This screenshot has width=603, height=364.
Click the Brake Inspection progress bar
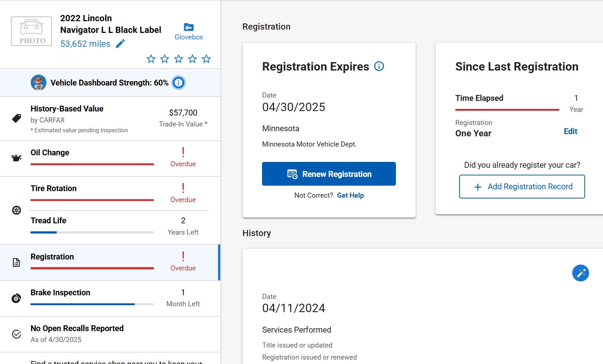(92, 304)
